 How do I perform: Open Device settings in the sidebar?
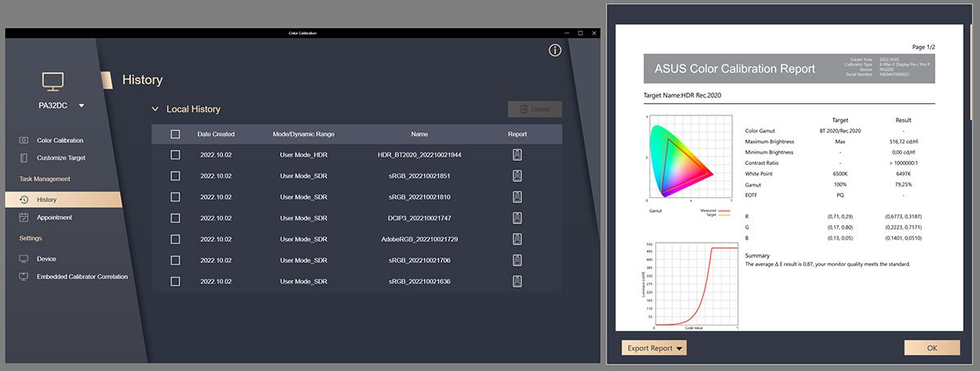point(46,259)
